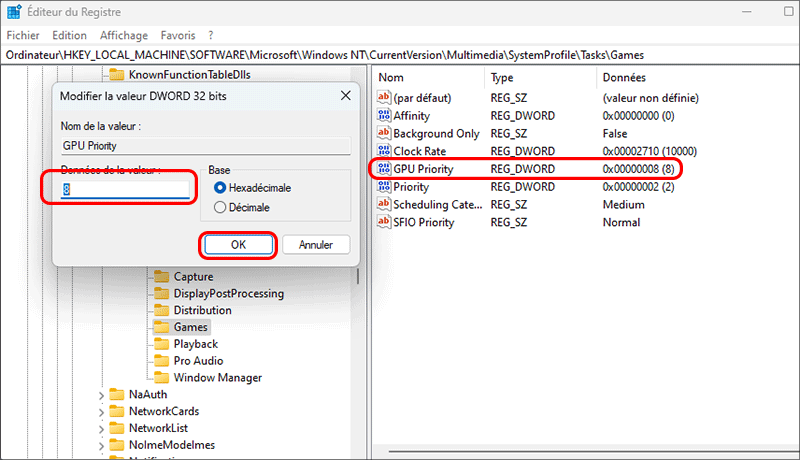This screenshot has width=800, height=460.
Task: Click the Nom de la valeur field
Action: tap(206, 146)
